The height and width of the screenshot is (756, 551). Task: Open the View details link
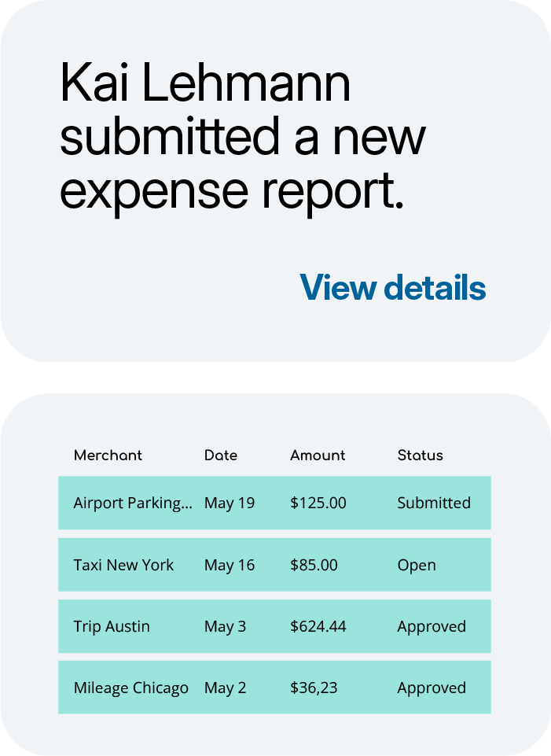click(x=392, y=288)
